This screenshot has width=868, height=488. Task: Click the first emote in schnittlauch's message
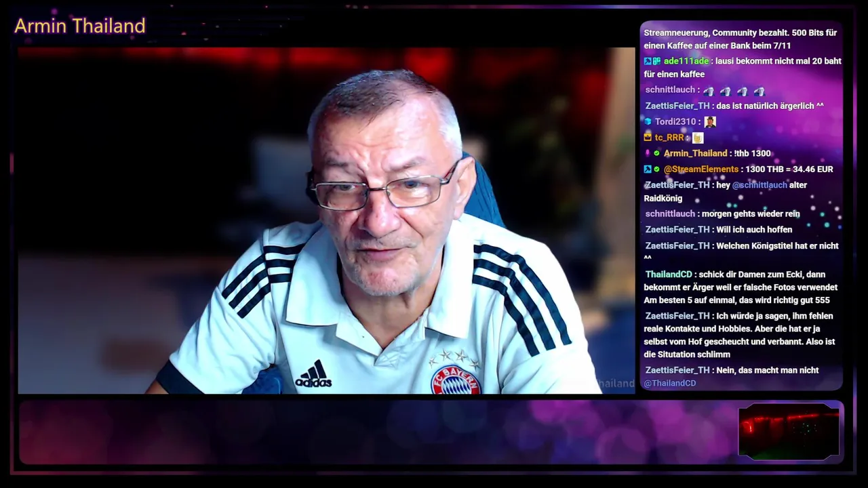(x=708, y=91)
